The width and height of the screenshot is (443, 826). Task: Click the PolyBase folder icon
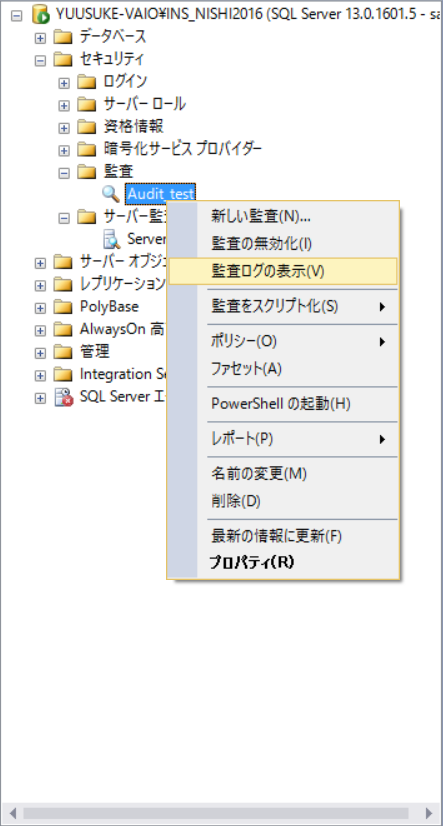tap(63, 307)
